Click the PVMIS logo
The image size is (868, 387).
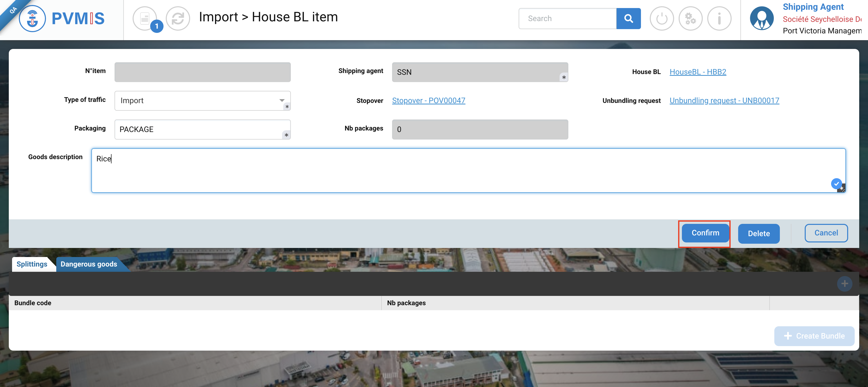(62, 19)
